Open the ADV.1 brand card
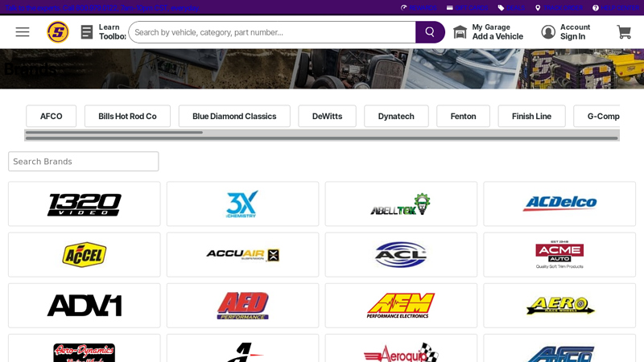The height and width of the screenshot is (362, 644). (85, 306)
